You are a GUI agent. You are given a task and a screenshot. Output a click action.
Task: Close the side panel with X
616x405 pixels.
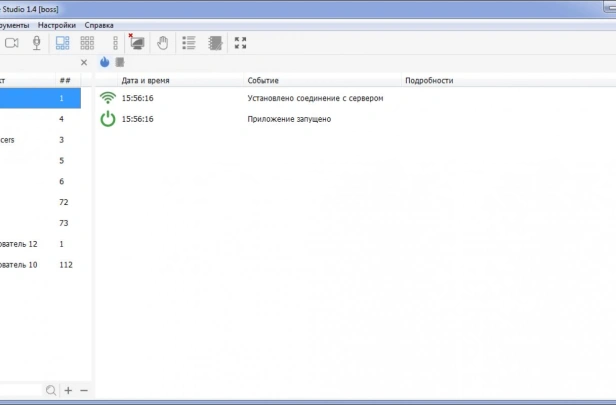click(x=84, y=62)
